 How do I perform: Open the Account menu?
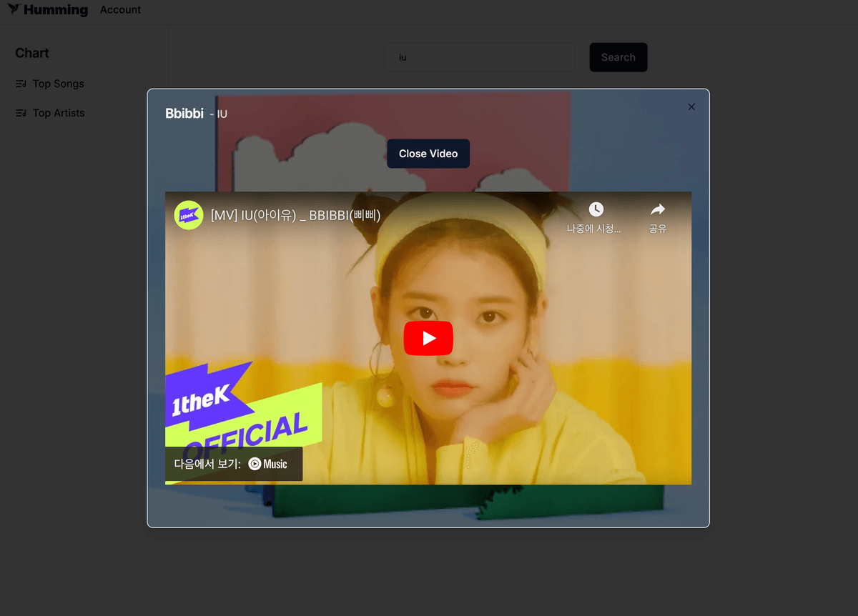click(x=120, y=10)
